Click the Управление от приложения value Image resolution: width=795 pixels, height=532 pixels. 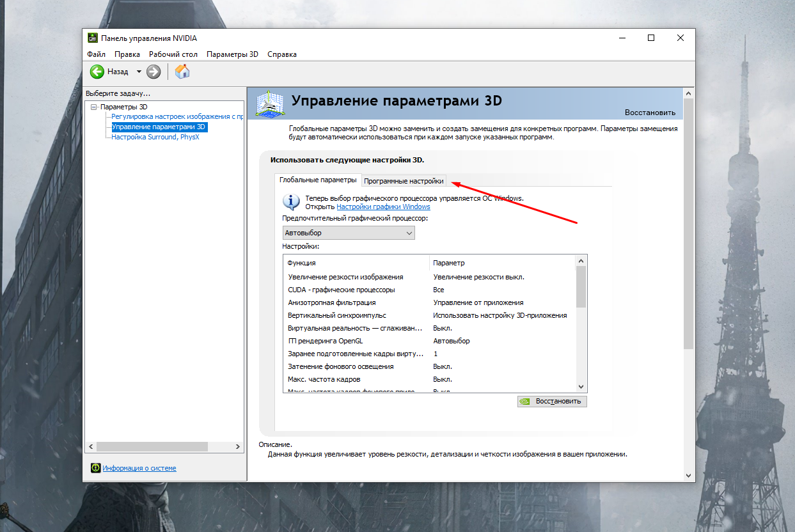tap(478, 302)
